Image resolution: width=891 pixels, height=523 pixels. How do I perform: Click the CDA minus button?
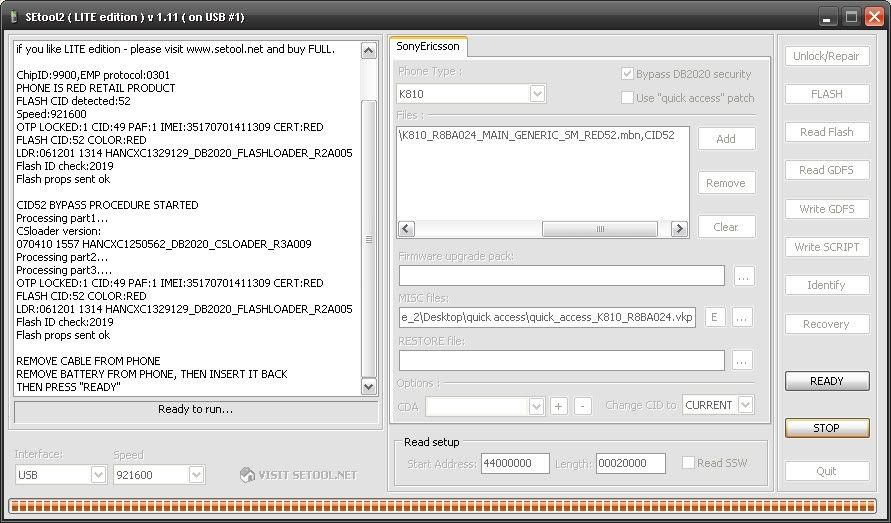tap(582, 406)
